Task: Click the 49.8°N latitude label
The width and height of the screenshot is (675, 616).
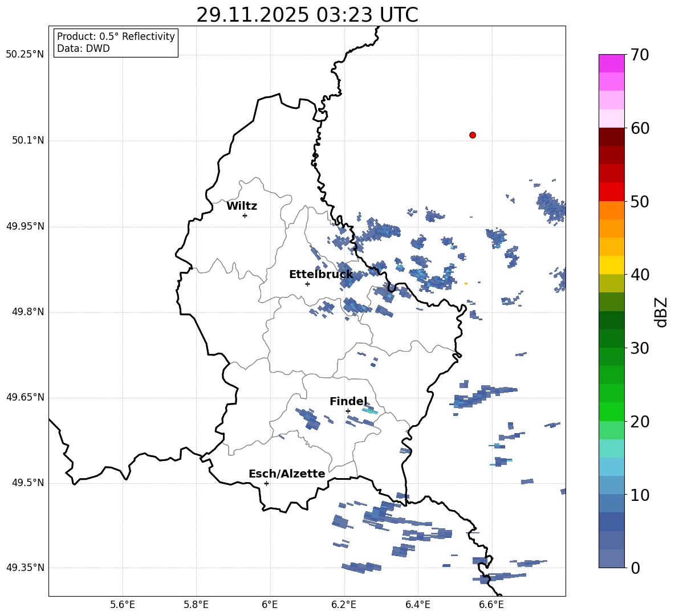Action: click(28, 312)
